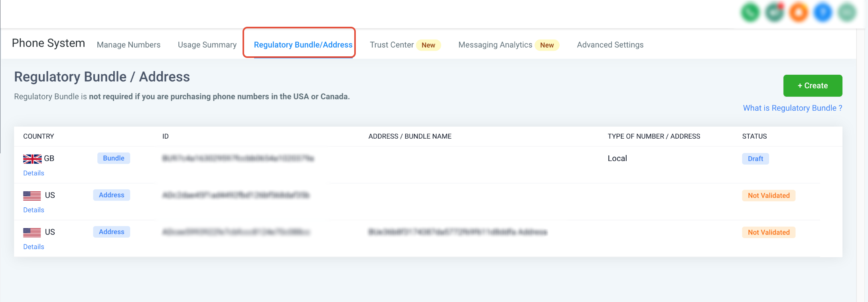Click the Draft status badge
868x302 pixels.
click(x=756, y=159)
